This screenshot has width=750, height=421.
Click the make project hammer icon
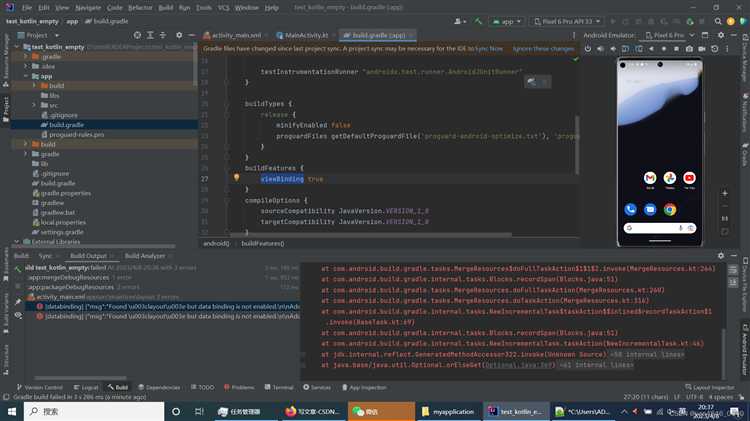[478, 22]
